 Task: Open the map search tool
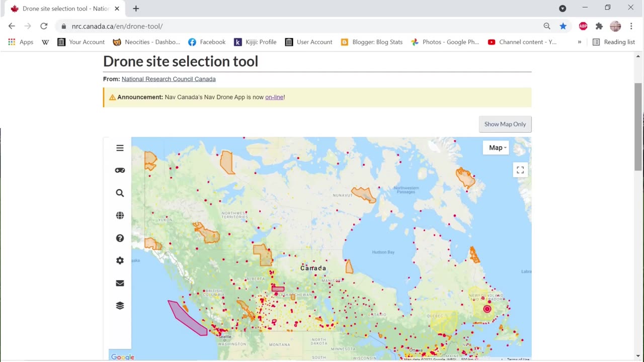point(120,193)
